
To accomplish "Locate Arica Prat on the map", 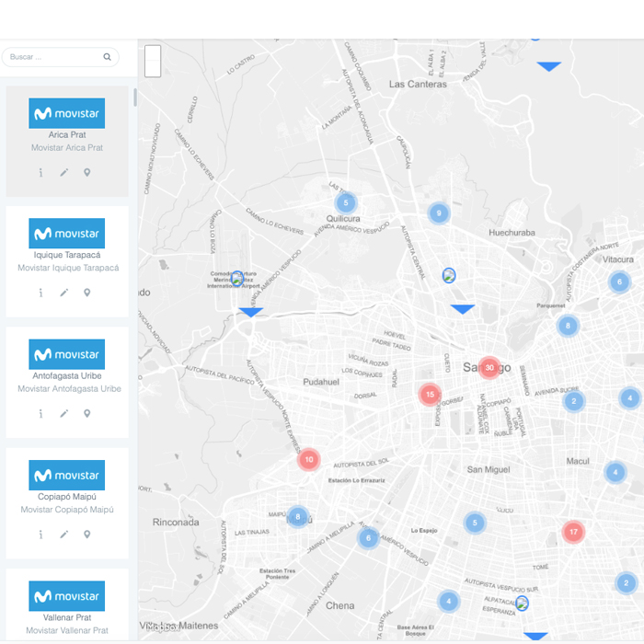I will (x=87, y=173).
